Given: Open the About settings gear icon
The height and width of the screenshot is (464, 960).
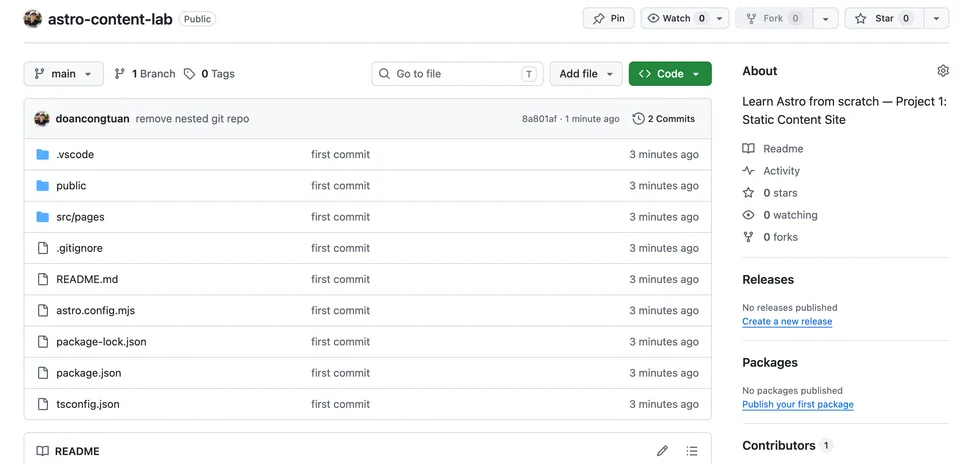Looking at the screenshot, I should (x=943, y=71).
